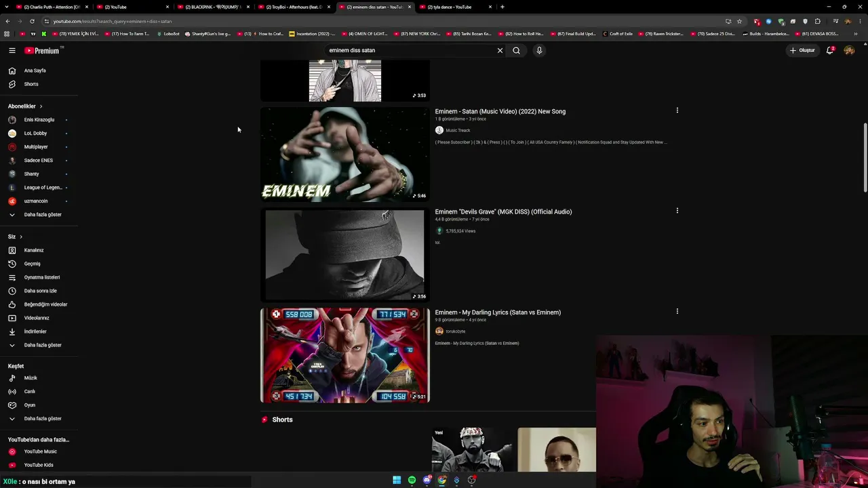The image size is (868, 488).
Task: Visit the Music Treack channel
Action: (458, 130)
